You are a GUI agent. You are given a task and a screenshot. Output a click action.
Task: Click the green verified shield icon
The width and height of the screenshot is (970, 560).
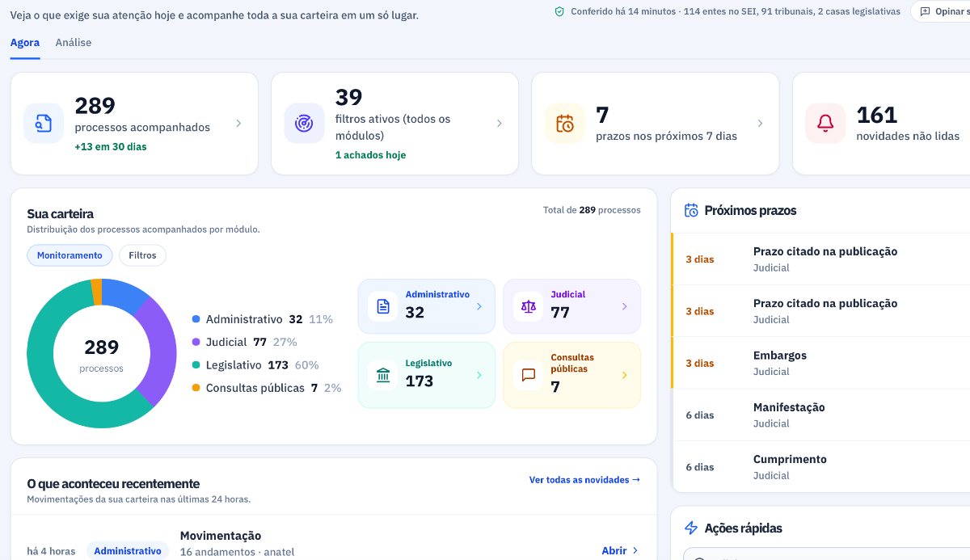pyautogui.click(x=559, y=11)
